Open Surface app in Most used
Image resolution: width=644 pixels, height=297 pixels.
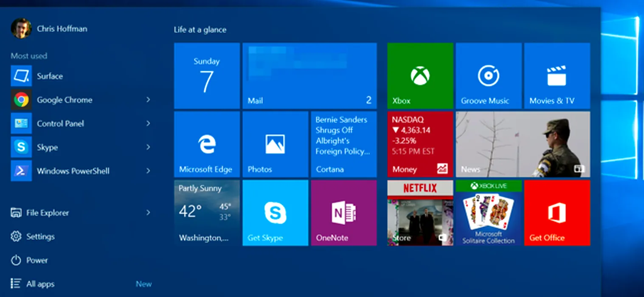click(50, 76)
